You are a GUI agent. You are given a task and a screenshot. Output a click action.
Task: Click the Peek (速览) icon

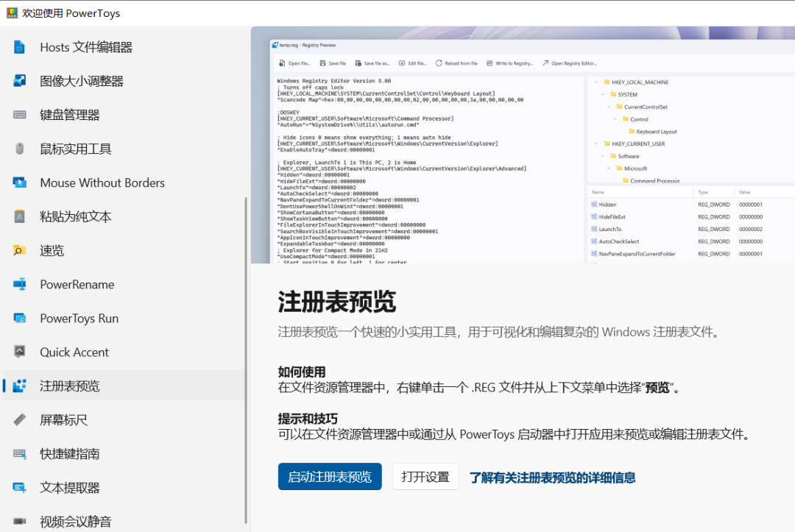click(x=19, y=251)
